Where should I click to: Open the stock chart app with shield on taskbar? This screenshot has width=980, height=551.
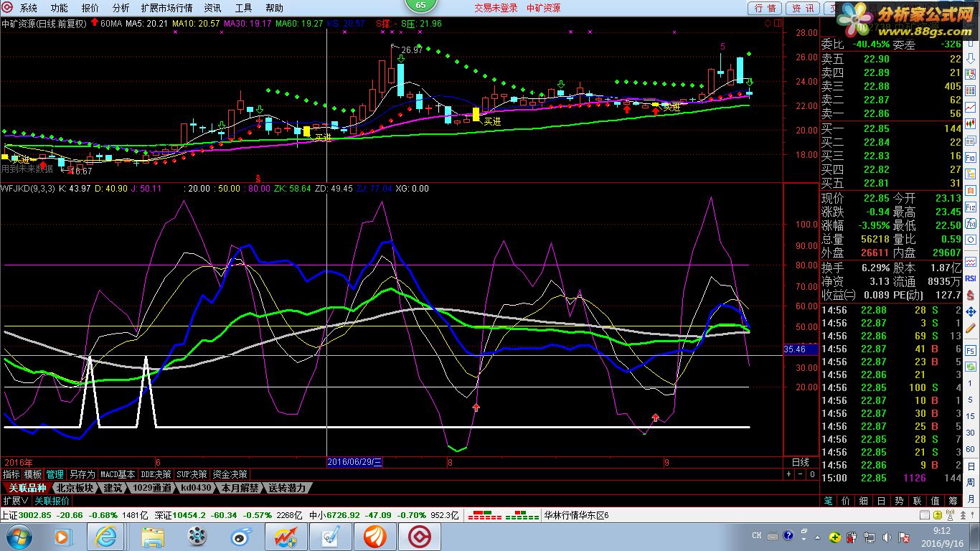point(286,537)
